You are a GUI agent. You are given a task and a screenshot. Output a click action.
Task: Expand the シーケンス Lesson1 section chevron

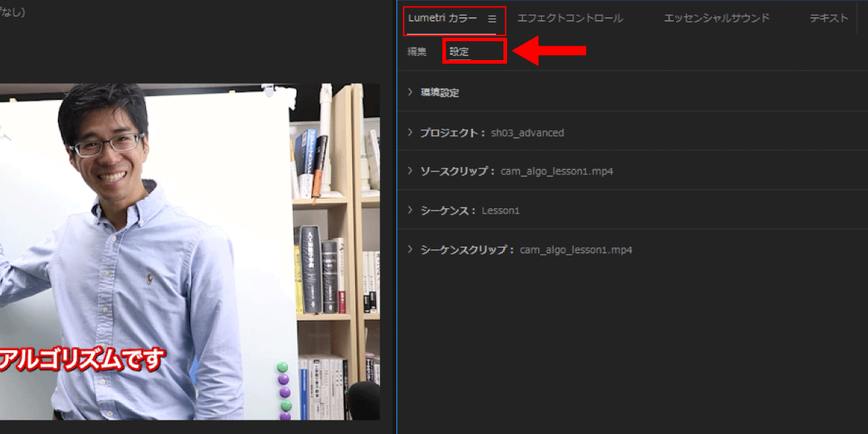click(410, 210)
